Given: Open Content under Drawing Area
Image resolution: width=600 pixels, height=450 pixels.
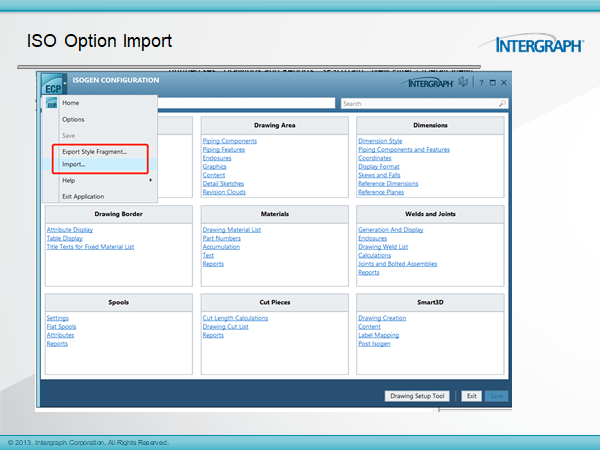Looking at the screenshot, I should (x=214, y=175).
